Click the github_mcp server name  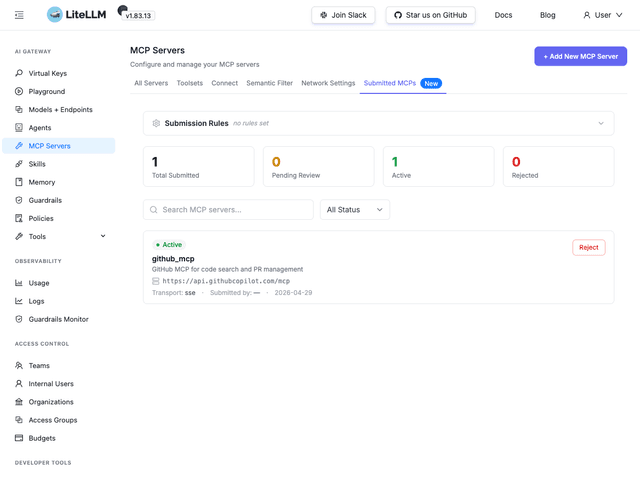pyautogui.click(x=173, y=259)
